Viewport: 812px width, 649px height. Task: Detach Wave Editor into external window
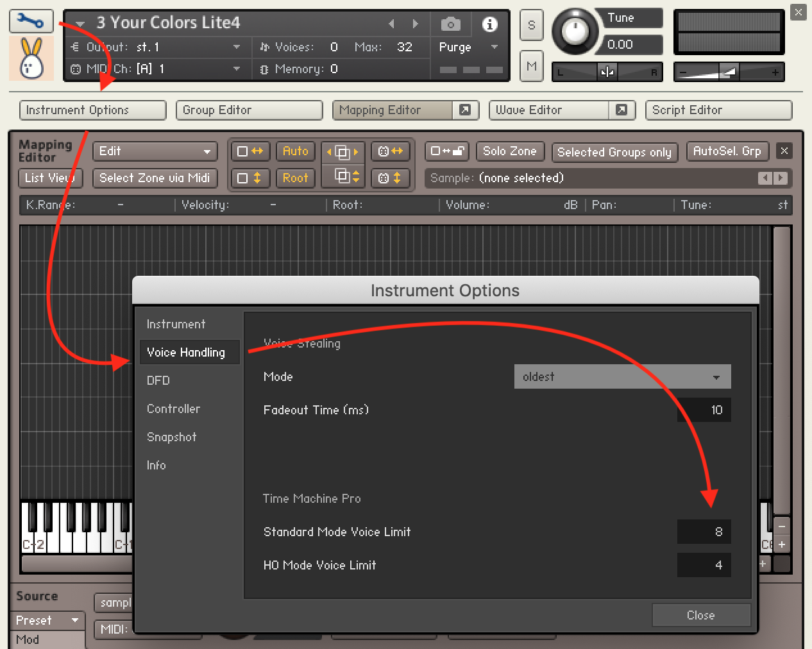[622, 110]
